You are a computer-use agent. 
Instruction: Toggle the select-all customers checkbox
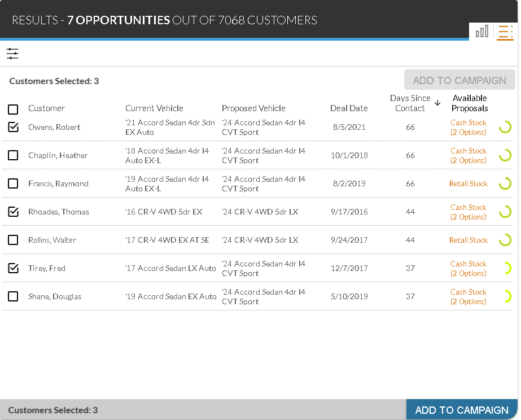(13, 109)
